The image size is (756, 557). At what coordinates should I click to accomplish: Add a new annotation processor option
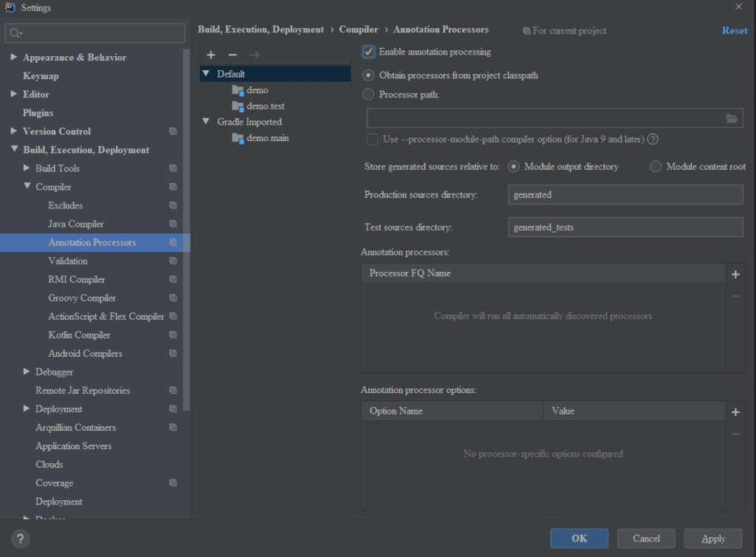(x=735, y=411)
